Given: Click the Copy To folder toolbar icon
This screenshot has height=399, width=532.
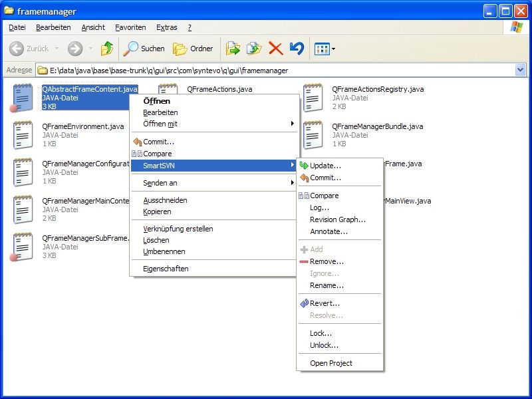Looking at the screenshot, I should click(x=253, y=49).
